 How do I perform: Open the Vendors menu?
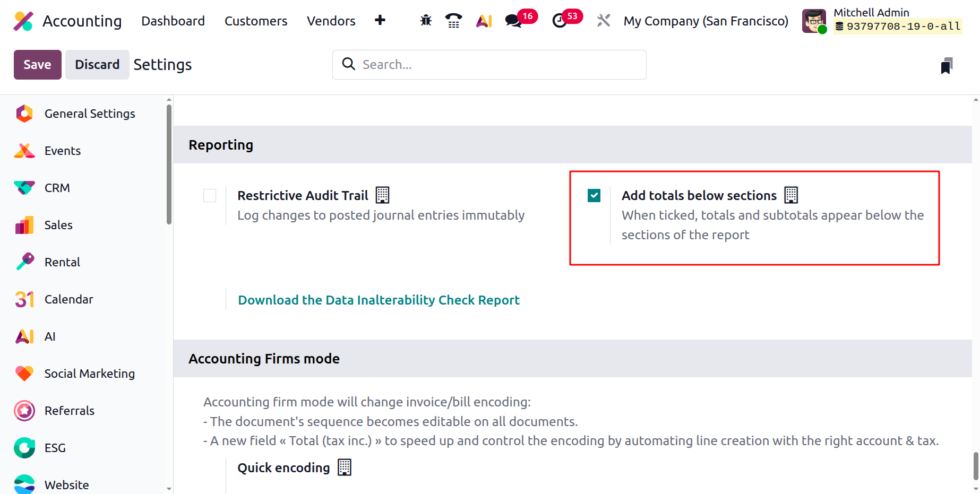pyautogui.click(x=331, y=21)
